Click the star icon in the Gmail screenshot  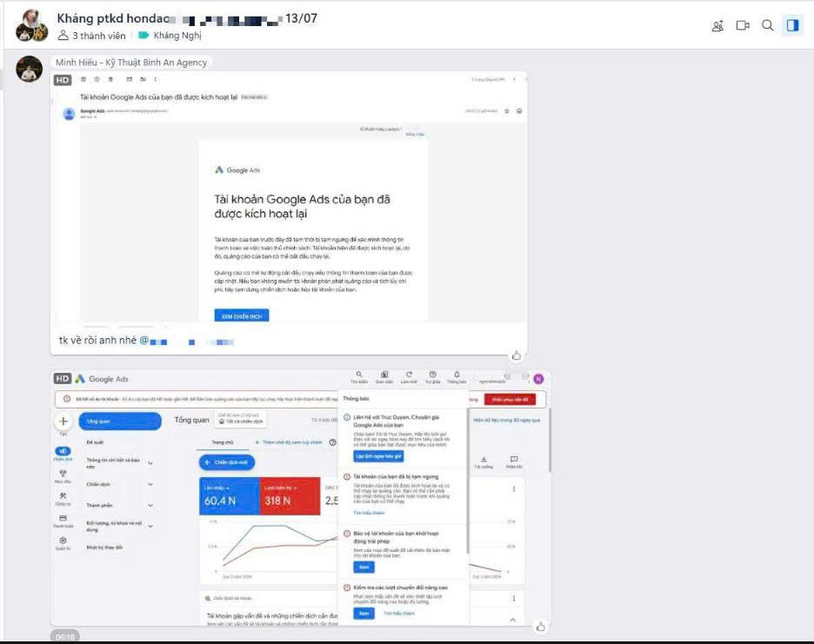coord(507,111)
